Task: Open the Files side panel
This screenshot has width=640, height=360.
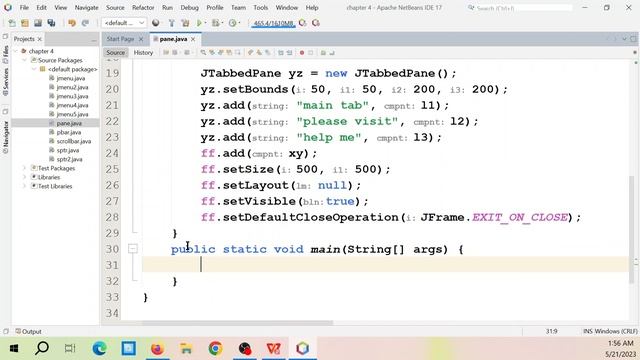Action: (5, 54)
